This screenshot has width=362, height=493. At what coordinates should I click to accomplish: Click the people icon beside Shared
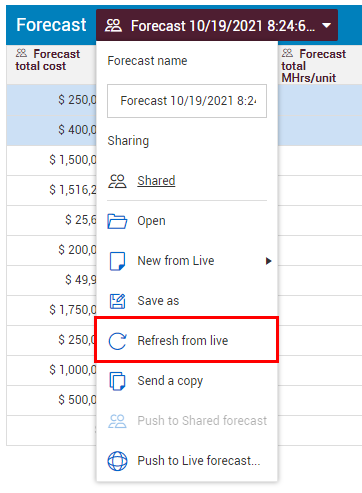[x=117, y=181]
